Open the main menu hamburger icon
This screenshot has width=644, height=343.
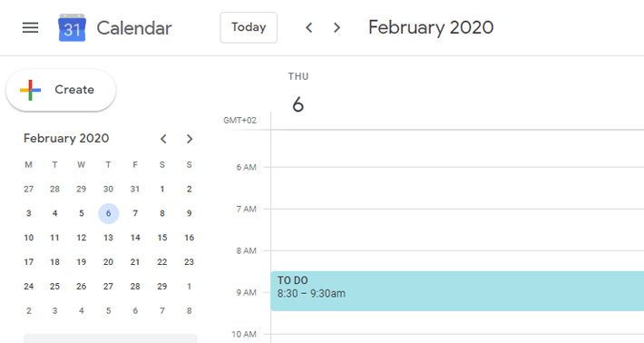coord(31,27)
